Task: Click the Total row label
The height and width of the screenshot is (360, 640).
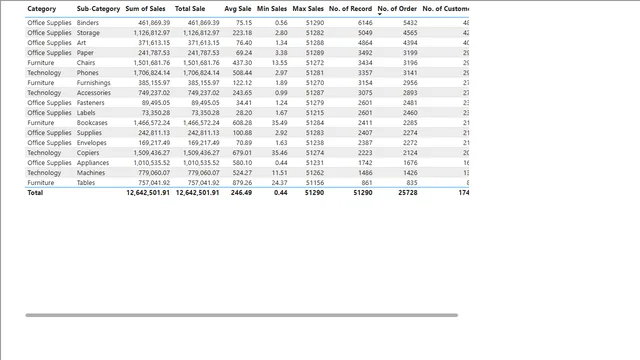Action: [35, 193]
